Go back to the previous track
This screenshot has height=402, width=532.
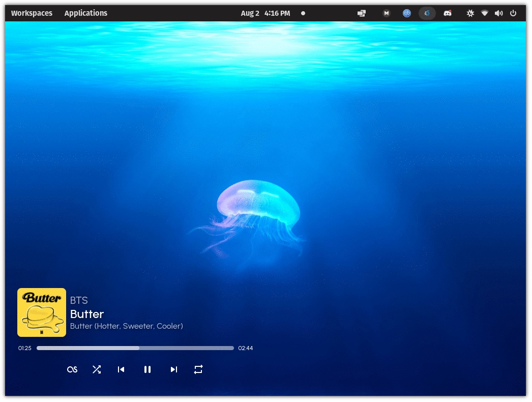121,369
